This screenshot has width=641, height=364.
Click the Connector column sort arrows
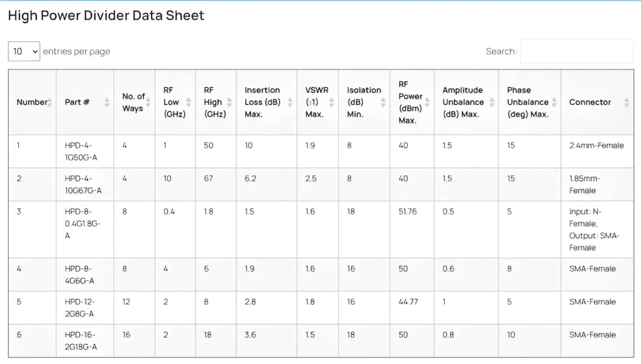[627, 102]
